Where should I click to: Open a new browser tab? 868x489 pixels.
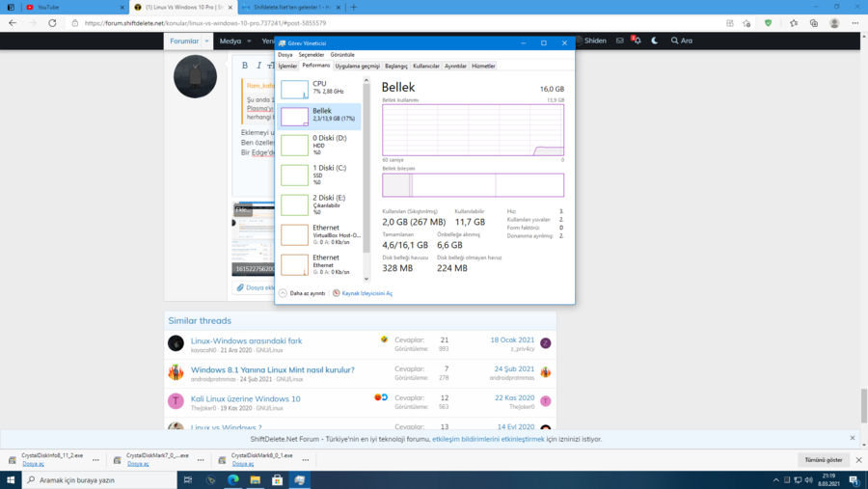pos(354,7)
